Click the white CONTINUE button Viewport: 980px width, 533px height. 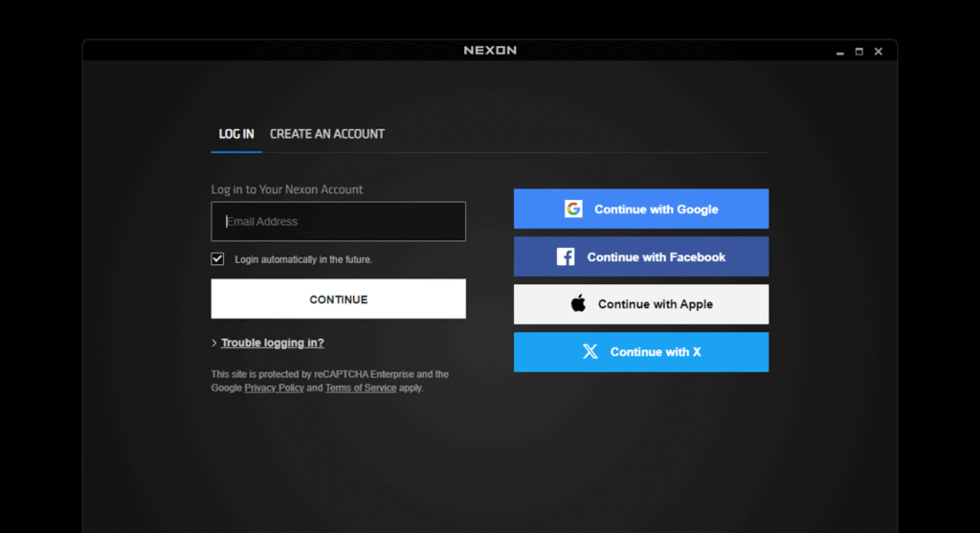338,299
